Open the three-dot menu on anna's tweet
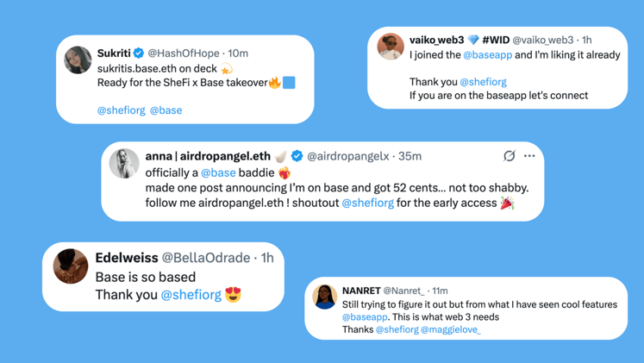The image size is (644, 363). [529, 156]
